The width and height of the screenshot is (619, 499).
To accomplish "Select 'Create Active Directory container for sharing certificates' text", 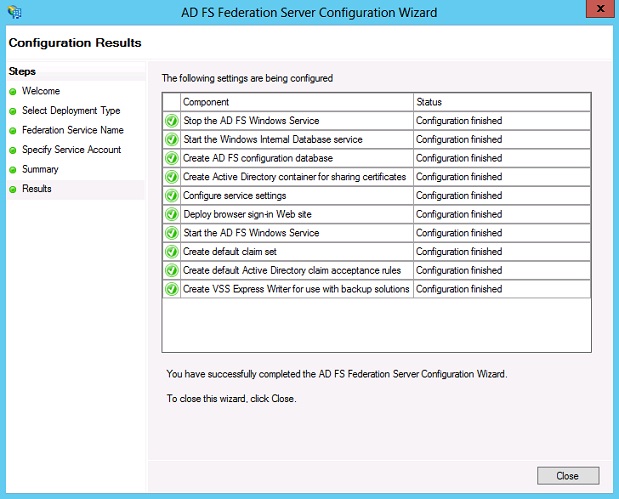I will point(294,177).
